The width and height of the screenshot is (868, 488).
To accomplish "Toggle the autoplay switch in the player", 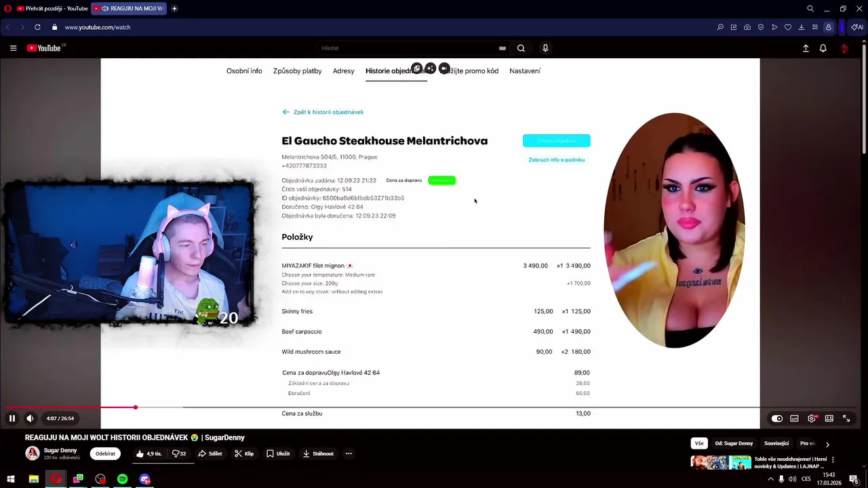I will pyautogui.click(x=777, y=418).
